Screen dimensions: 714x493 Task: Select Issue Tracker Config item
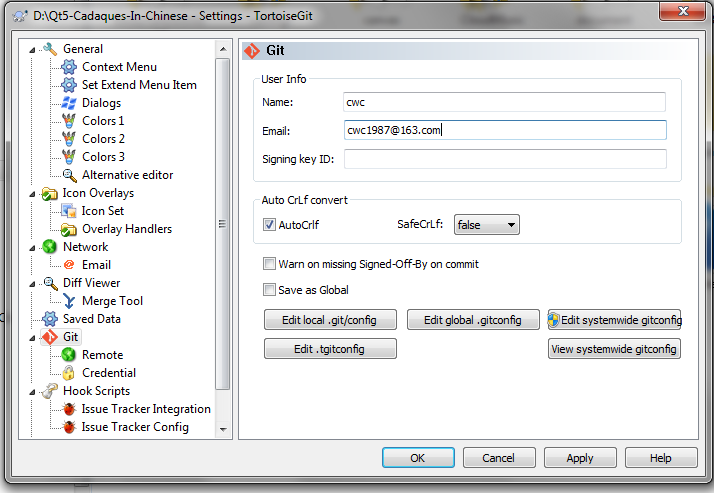click(135, 427)
